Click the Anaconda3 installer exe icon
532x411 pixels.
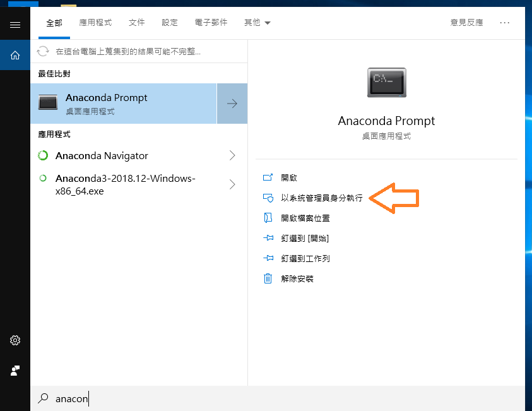43,178
